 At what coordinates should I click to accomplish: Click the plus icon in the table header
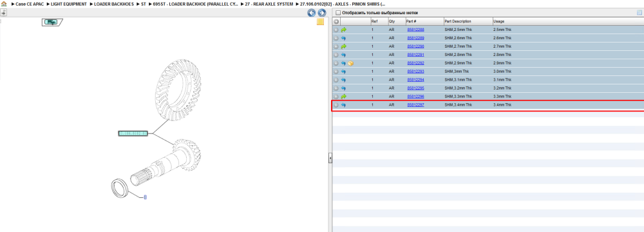point(336,21)
